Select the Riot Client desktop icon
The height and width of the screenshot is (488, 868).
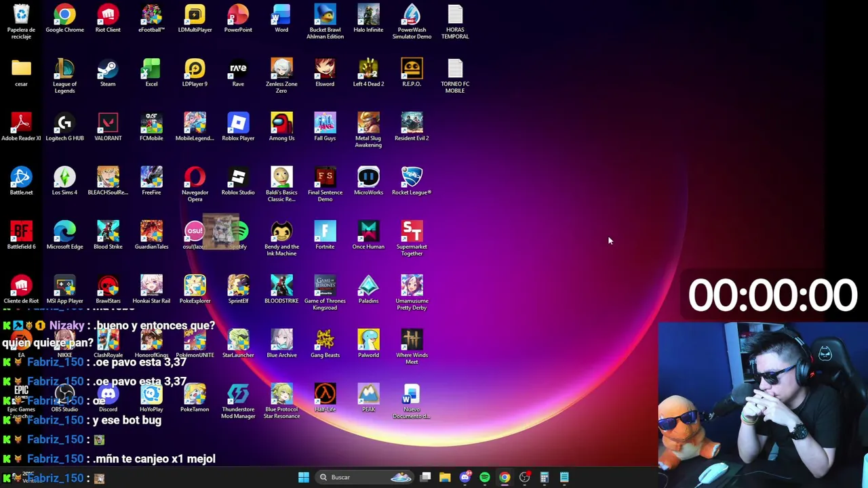pos(108,19)
